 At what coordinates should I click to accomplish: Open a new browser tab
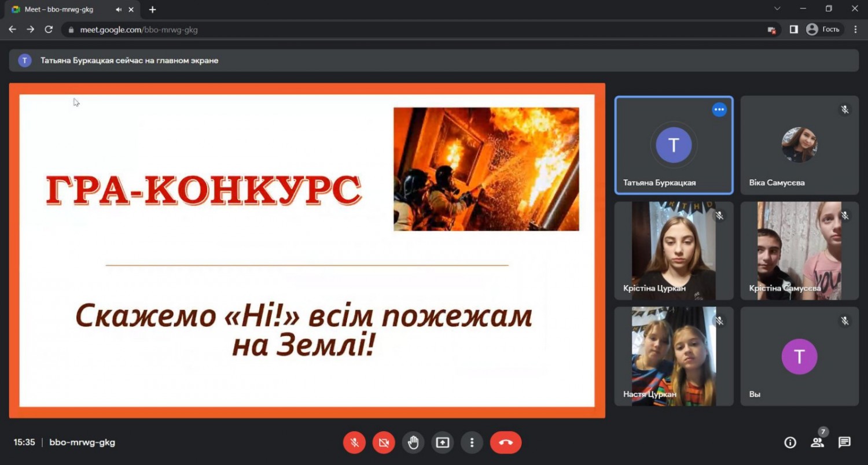[x=153, y=9]
